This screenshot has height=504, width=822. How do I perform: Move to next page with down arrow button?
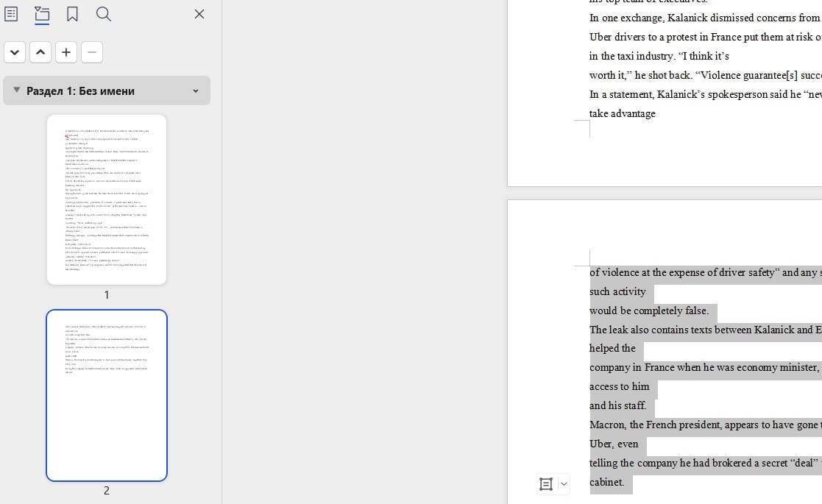pyautogui.click(x=15, y=52)
